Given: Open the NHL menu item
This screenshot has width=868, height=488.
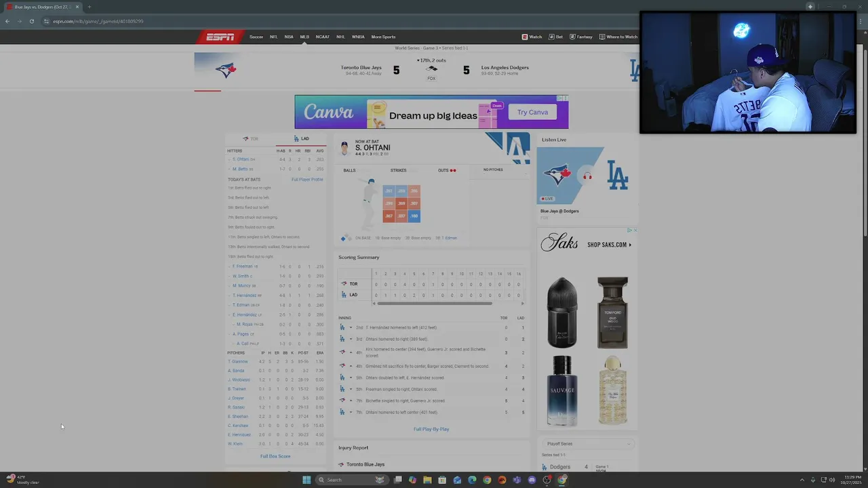Looking at the screenshot, I should pos(340,37).
